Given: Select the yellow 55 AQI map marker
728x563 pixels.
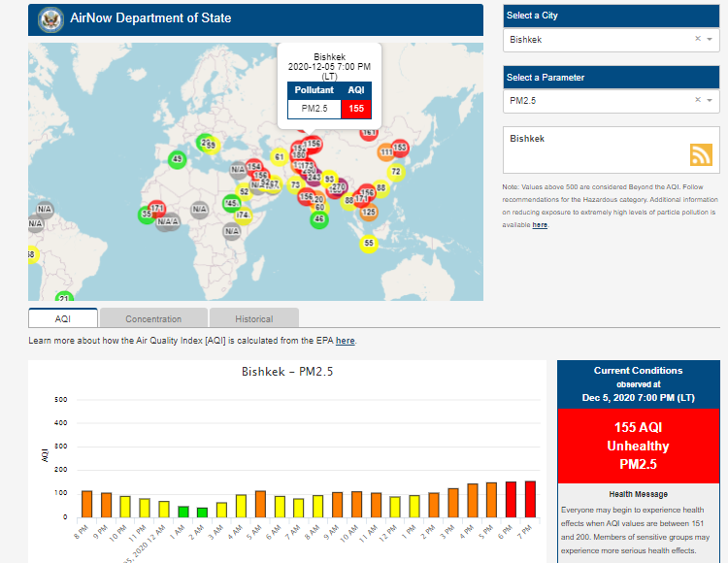Looking at the screenshot, I should 368,243.
